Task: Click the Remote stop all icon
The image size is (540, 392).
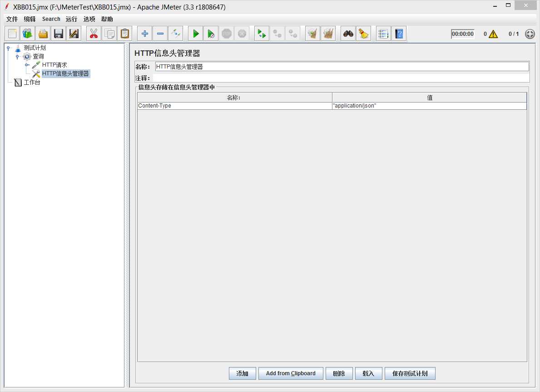Action: click(277, 34)
